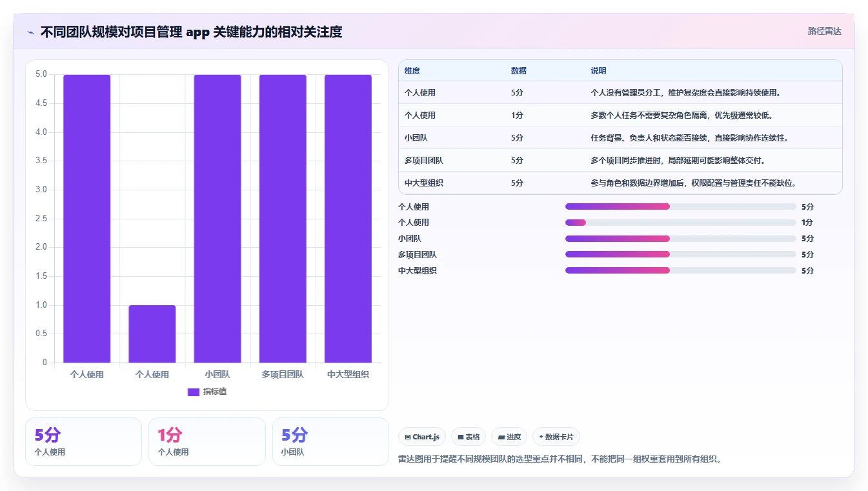
Task: Click the 小团队 progress bar
Action: (x=681, y=239)
